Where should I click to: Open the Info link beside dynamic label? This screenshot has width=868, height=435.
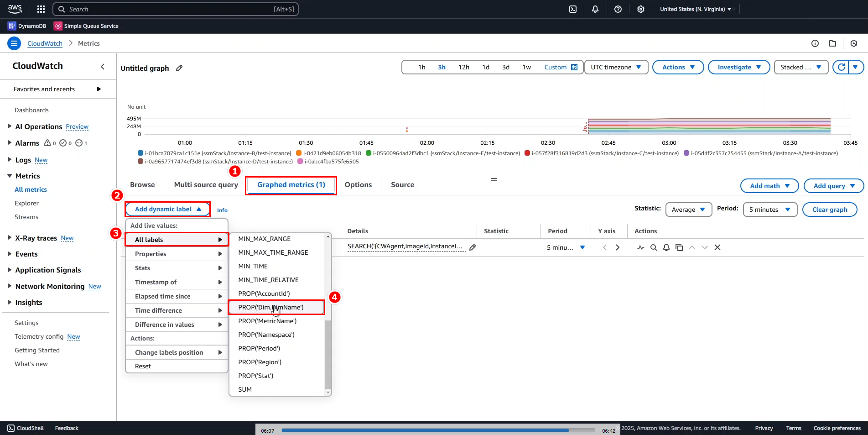click(x=222, y=210)
